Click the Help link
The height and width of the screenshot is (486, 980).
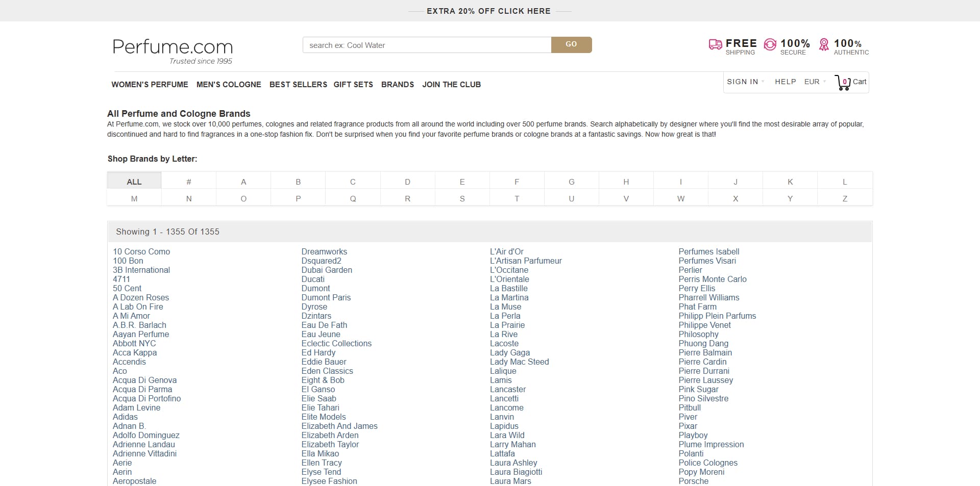click(786, 82)
